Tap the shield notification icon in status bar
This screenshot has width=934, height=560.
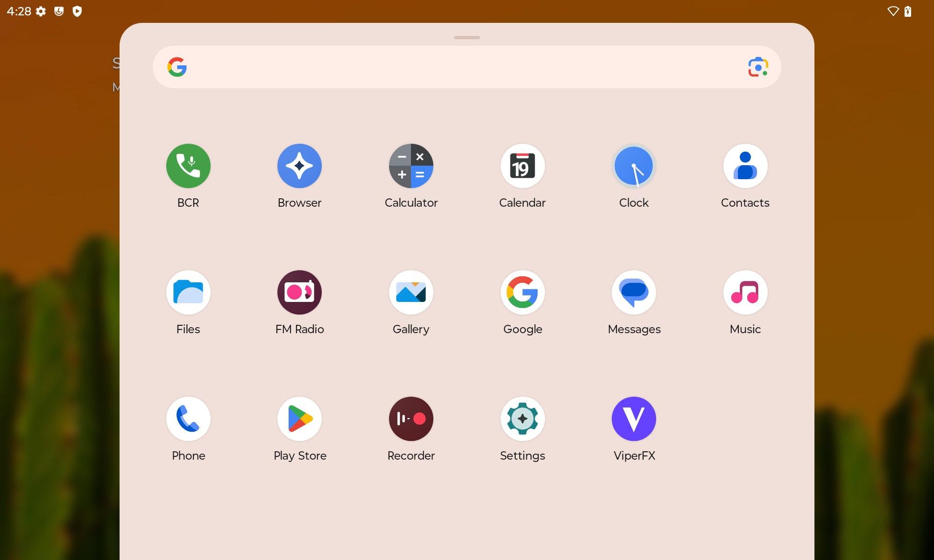coord(77,11)
